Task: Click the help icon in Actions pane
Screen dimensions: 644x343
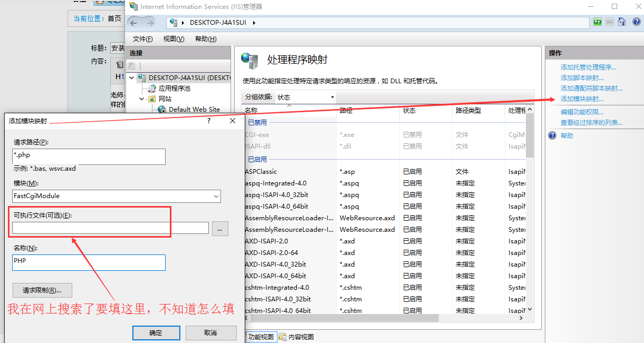Action: [552, 135]
